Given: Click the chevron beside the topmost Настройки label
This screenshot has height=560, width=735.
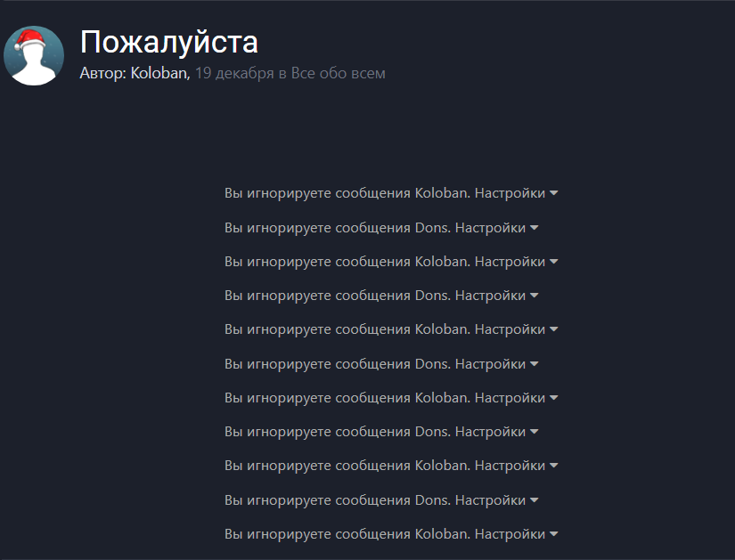Looking at the screenshot, I should click(554, 192).
